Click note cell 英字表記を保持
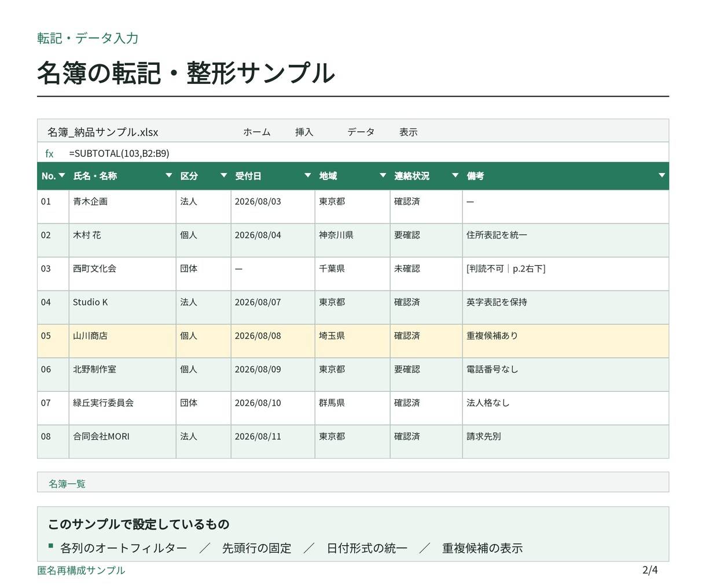The width and height of the screenshot is (706, 588). tap(566, 307)
